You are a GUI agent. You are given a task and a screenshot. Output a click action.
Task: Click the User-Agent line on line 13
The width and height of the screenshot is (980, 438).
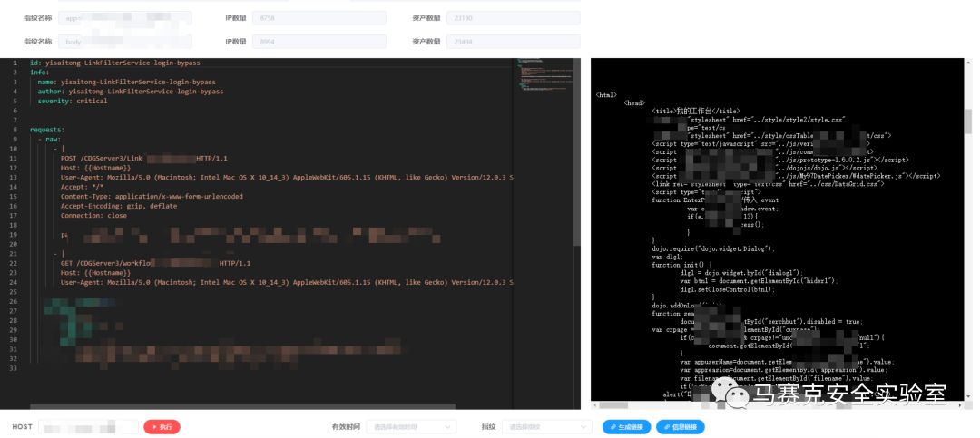[x=287, y=178]
